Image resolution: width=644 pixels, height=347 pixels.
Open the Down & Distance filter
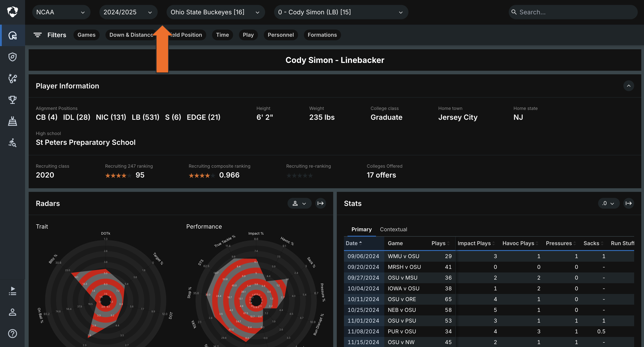[131, 35]
